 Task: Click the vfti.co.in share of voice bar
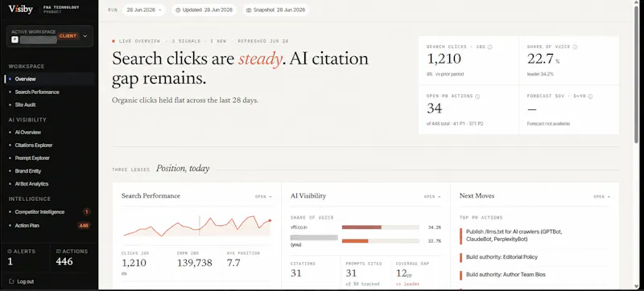(x=381, y=227)
